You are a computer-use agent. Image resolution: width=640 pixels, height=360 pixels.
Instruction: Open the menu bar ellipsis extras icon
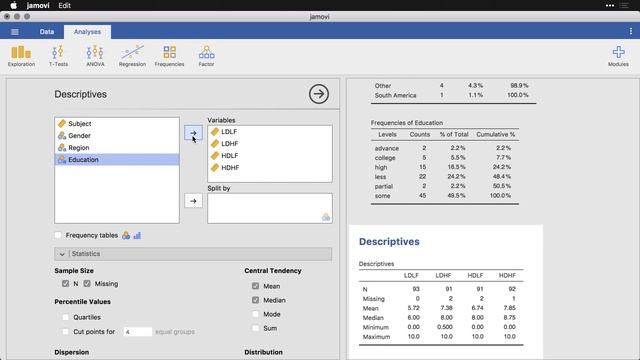pyautogui.click(x=610, y=5)
